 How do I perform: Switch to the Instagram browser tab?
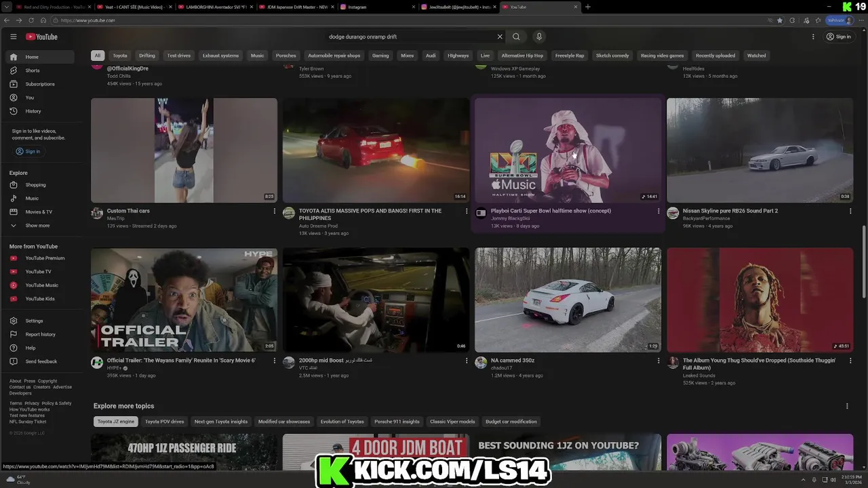coord(376,7)
